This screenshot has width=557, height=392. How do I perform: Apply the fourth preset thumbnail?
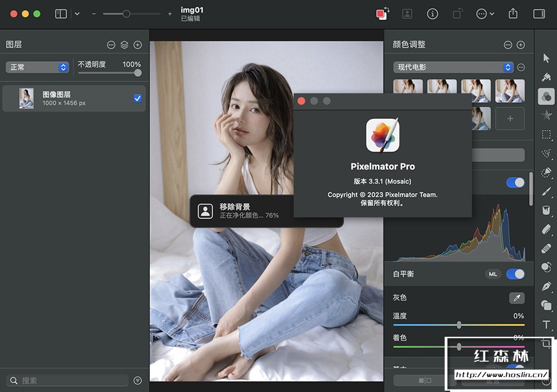(x=510, y=91)
